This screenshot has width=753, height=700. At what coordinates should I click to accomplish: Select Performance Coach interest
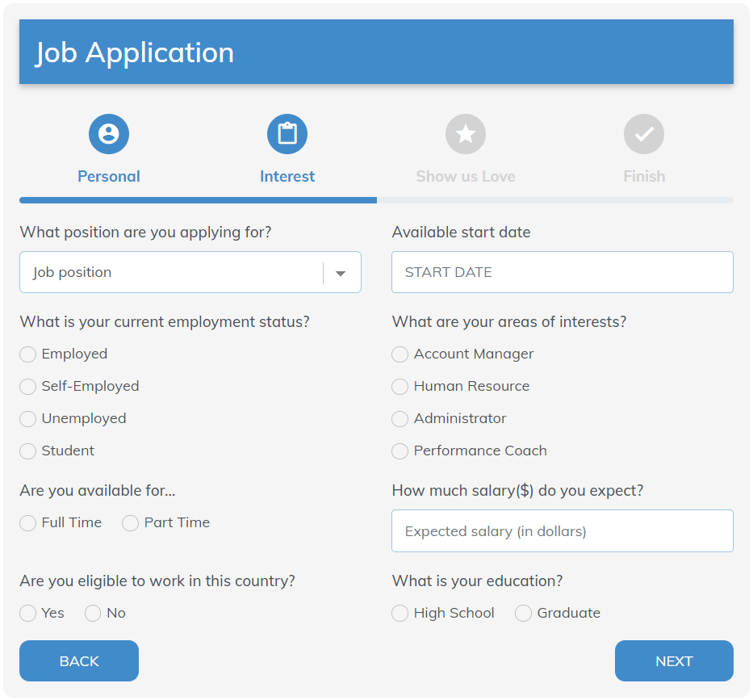pos(400,451)
